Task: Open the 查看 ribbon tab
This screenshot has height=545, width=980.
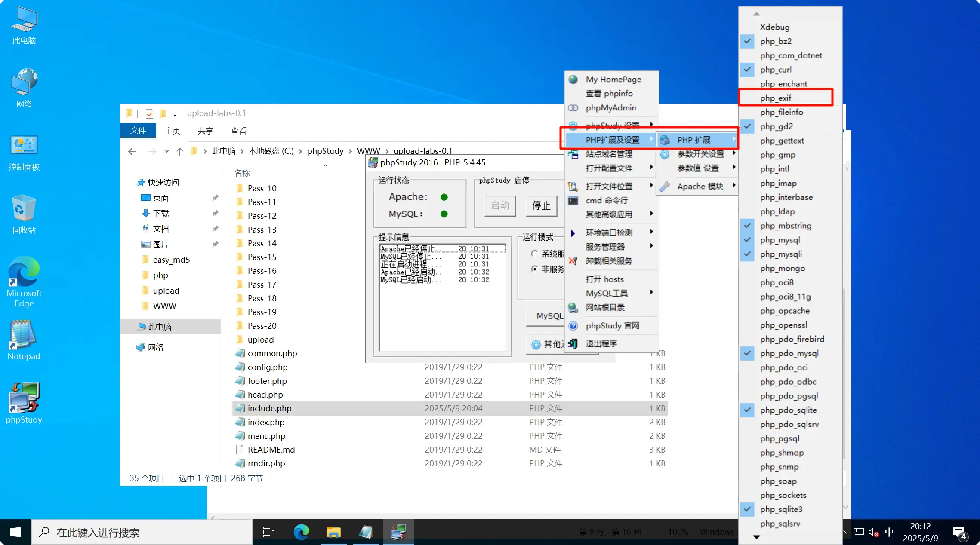Action: [x=239, y=131]
